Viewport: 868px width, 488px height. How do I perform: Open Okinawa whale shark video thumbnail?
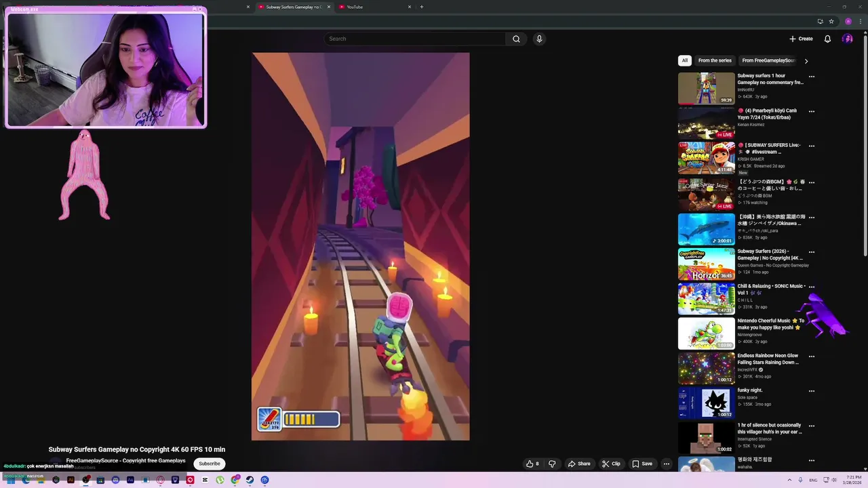click(x=707, y=229)
